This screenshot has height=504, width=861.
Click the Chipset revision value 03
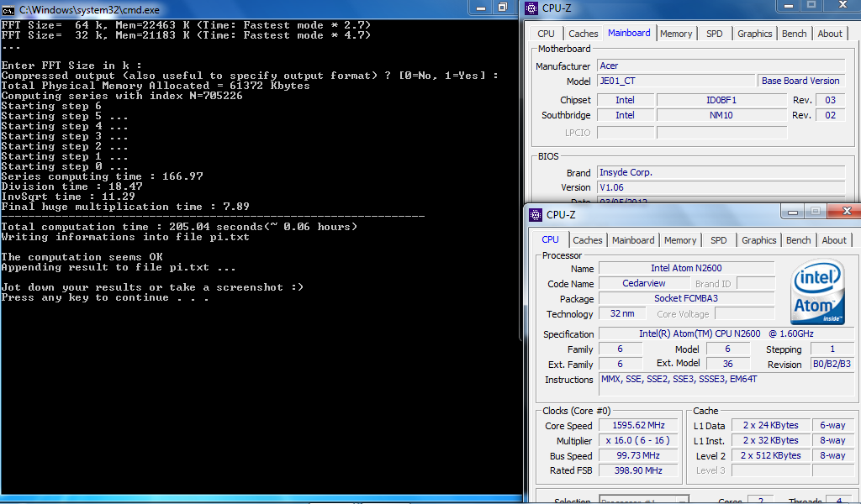[830, 100]
